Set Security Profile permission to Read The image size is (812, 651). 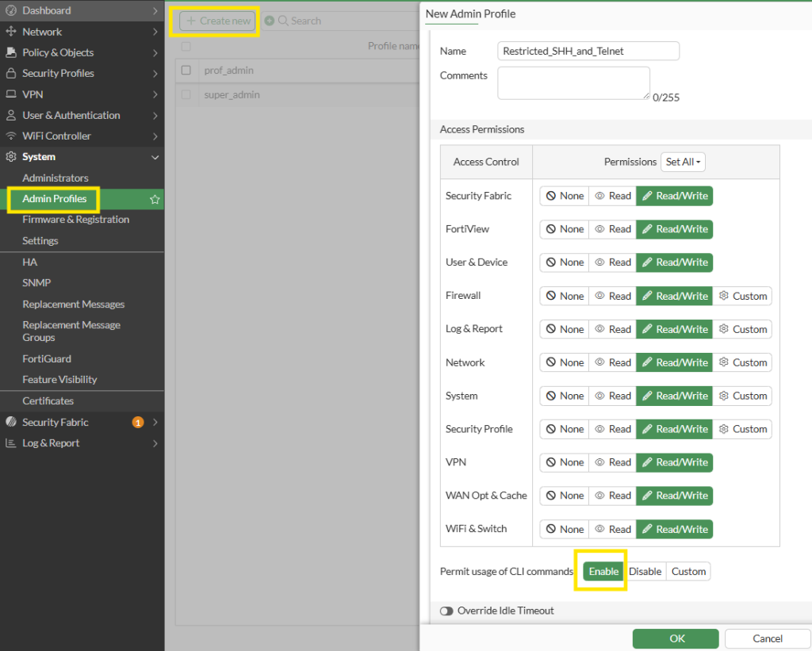(x=613, y=429)
